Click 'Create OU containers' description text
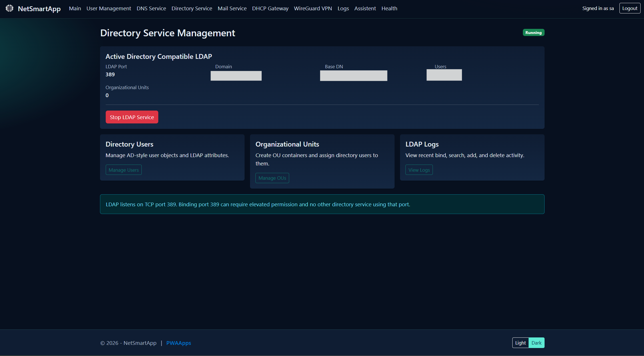The height and width of the screenshot is (356, 644). coord(317,159)
